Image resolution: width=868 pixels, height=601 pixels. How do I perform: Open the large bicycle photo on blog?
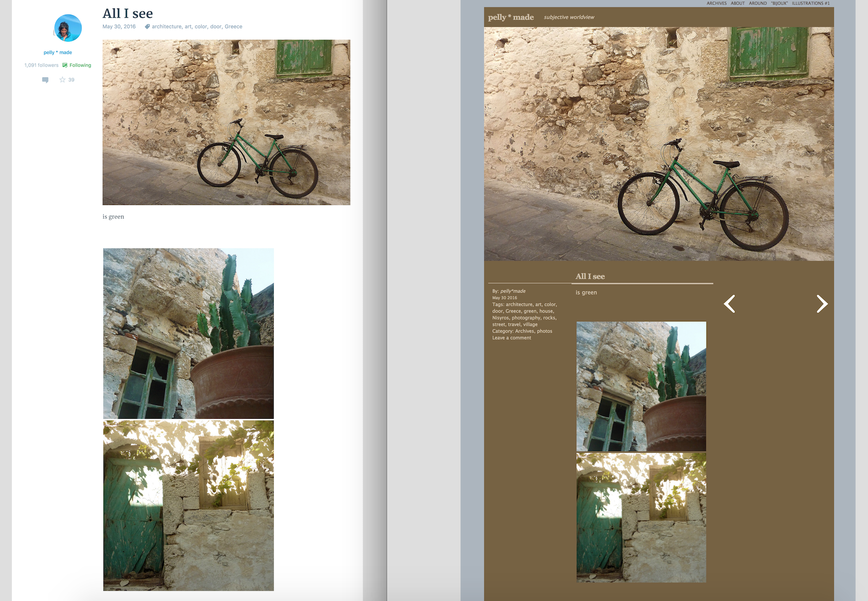tap(658, 144)
